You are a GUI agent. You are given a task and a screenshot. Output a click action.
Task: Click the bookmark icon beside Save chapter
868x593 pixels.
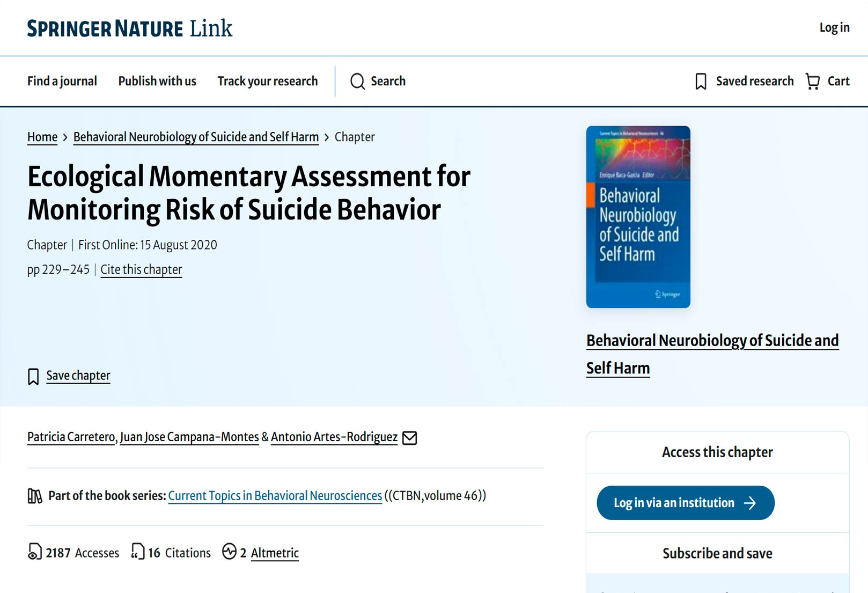click(x=33, y=376)
